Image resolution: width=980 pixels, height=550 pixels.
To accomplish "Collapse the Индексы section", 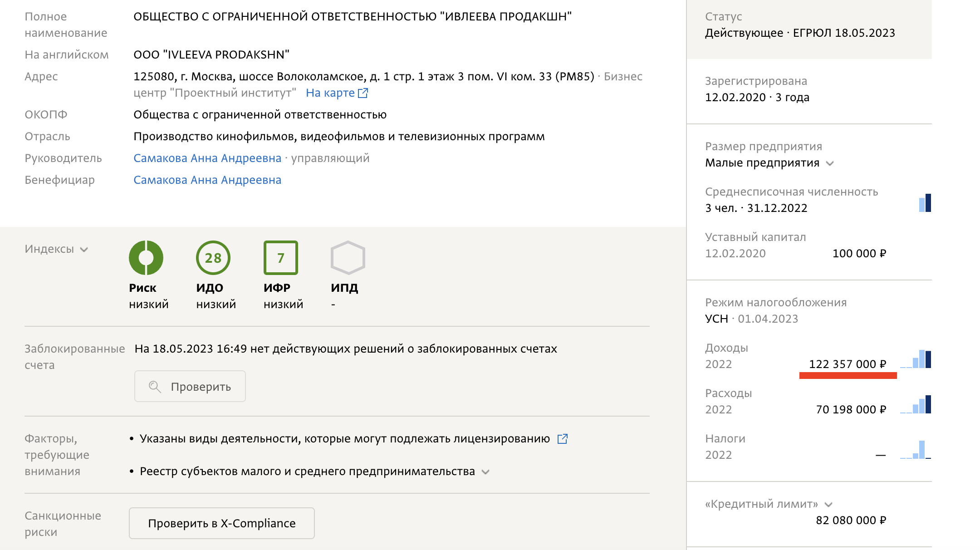I will coord(84,250).
